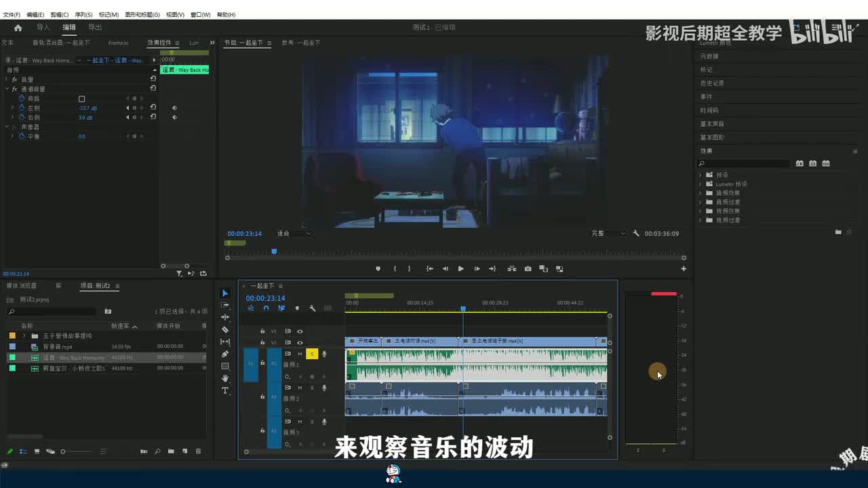Open 序列(S) menu
The image size is (868, 488).
tap(83, 14)
